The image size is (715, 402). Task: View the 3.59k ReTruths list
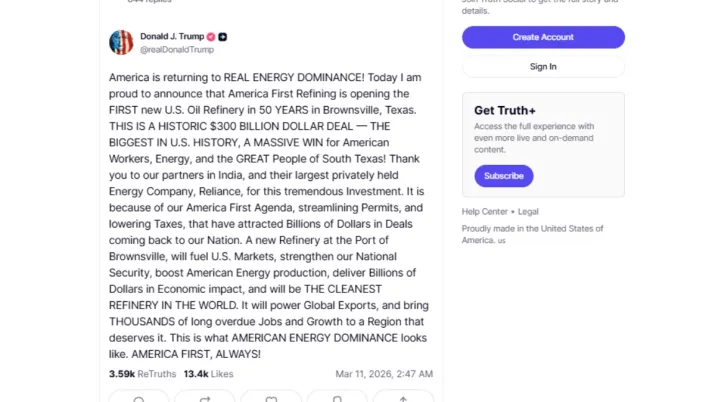pos(142,374)
